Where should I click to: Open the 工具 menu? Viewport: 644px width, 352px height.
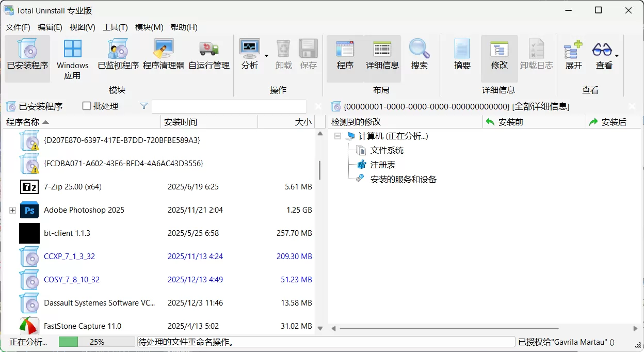tap(115, 27)
